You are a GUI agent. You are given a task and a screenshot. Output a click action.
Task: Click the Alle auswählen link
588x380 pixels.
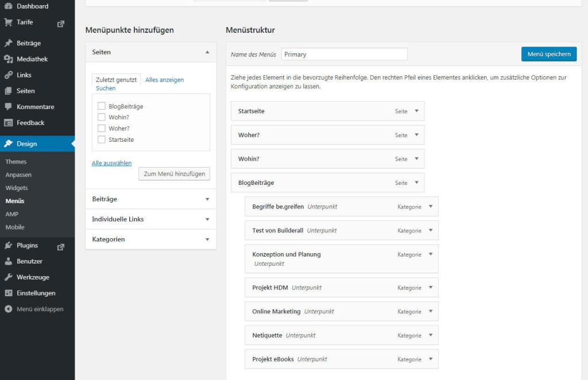(111, 163)
